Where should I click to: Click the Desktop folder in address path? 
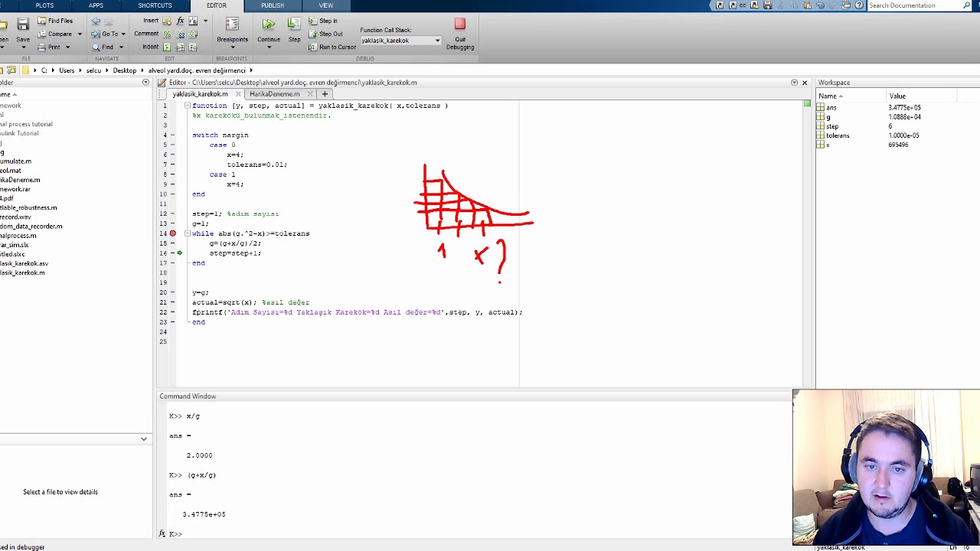pyautogui.click(x=125, y=70)
